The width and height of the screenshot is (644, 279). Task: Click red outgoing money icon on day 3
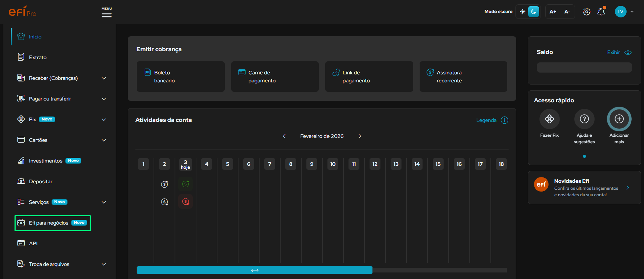point(186,201)
